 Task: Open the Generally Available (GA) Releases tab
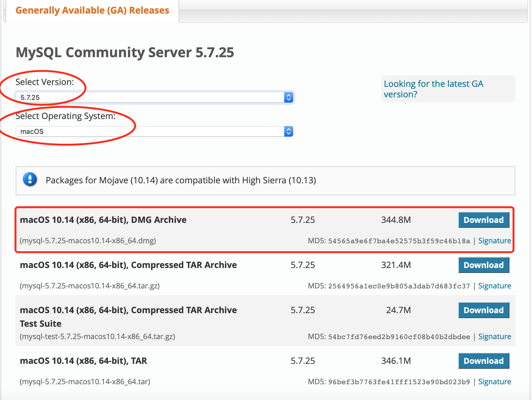(x=92, y=11)
